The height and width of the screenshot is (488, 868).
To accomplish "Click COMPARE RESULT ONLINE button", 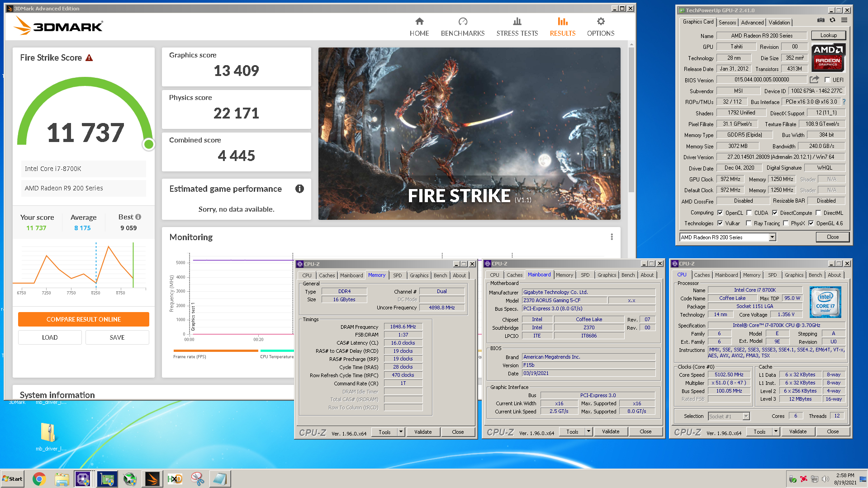I will pos(84,319).
